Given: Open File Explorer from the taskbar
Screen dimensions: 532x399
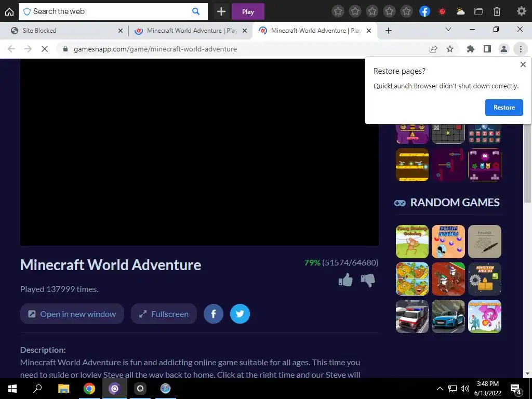Looking at the screenshot, I should (63, 389).
